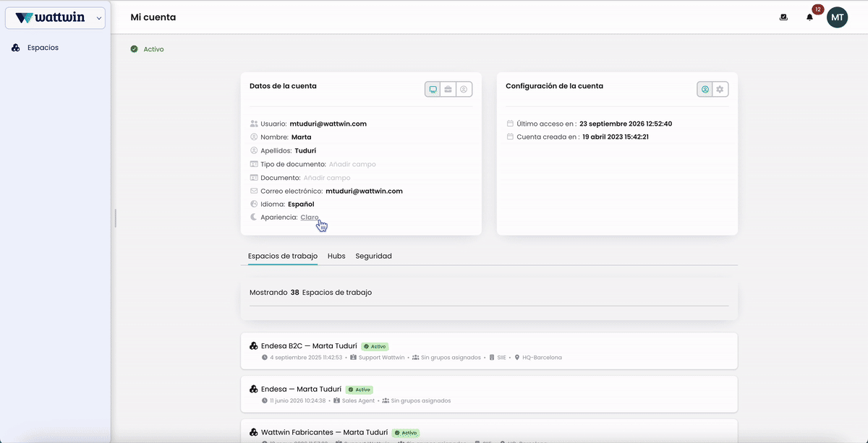Click the clock icon beside 4 septiembre 2025
Viewport: 868px width, 443px height.
point(265,358)
